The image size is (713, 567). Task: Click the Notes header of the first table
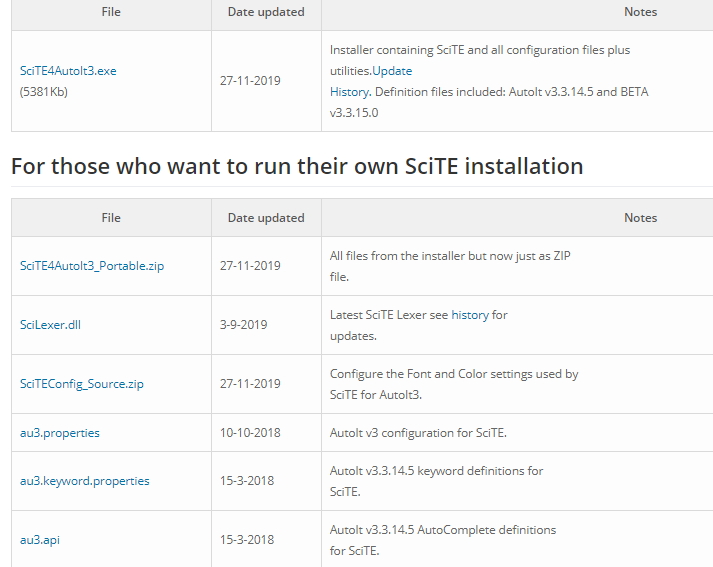coord(640,12)
